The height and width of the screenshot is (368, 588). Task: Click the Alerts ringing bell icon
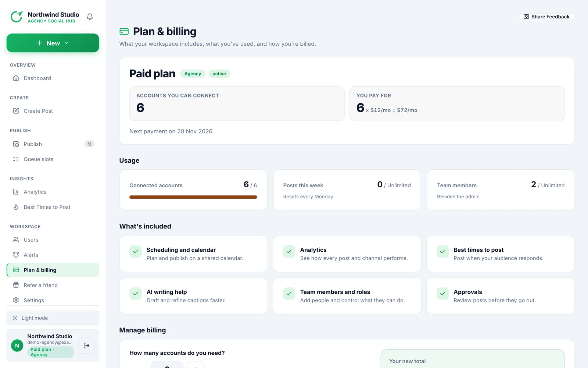click(x=16, y=255)
